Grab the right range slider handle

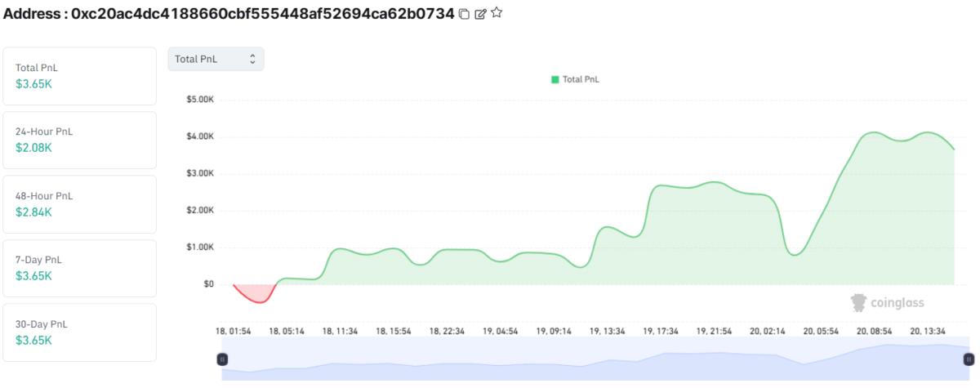point(969,359)
